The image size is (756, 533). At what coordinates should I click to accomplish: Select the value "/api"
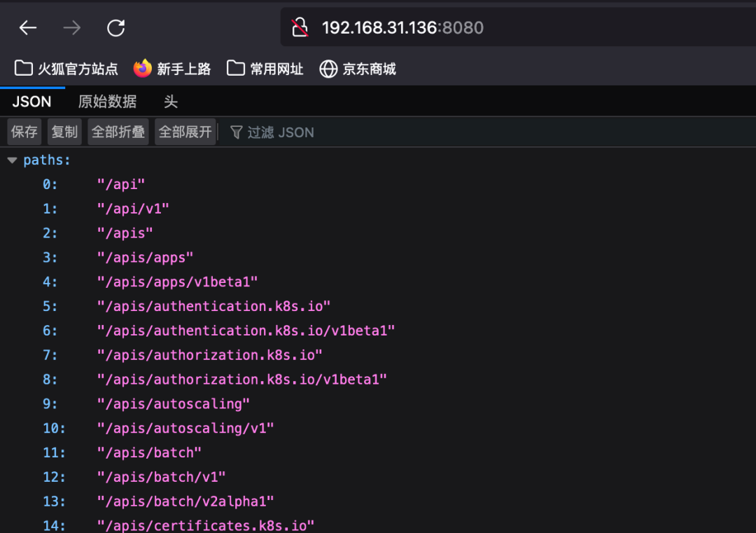[x=121, y=184]
